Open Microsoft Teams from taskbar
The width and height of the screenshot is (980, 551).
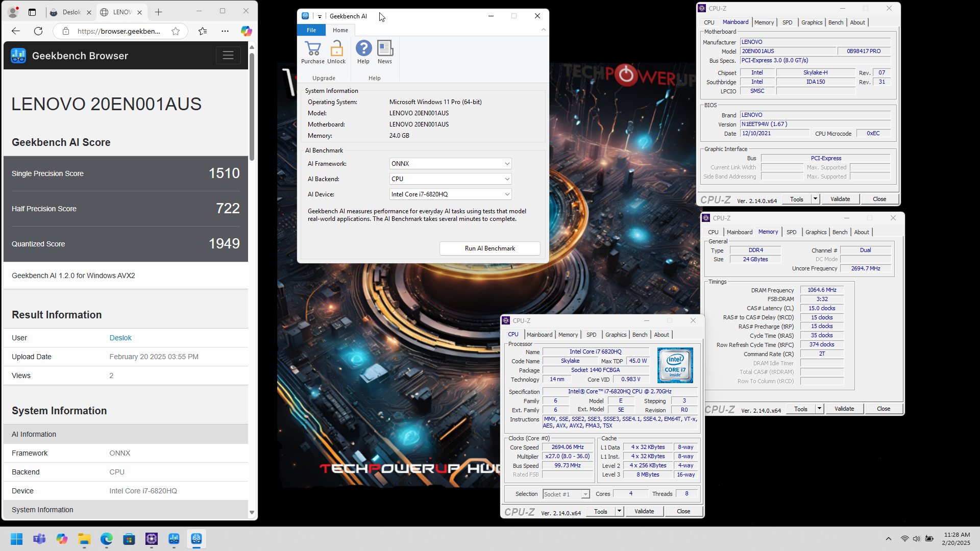(39, 539)
